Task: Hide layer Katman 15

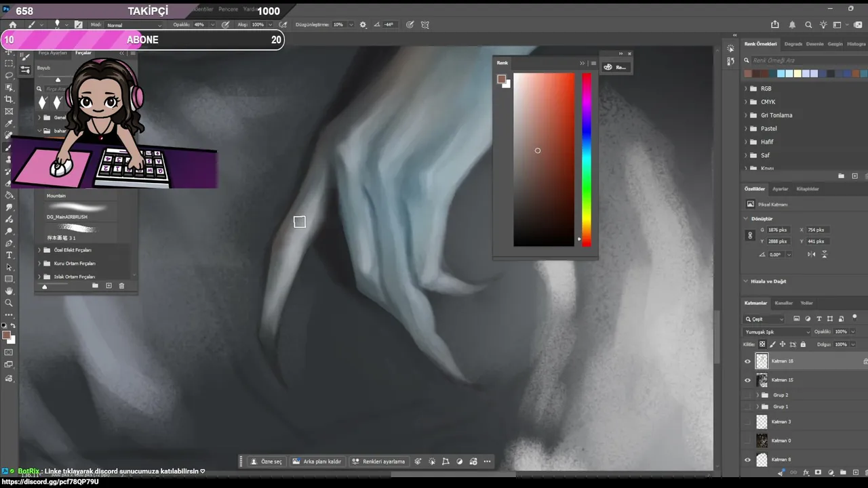Action: pyautogui.click(x=748, y=380)
